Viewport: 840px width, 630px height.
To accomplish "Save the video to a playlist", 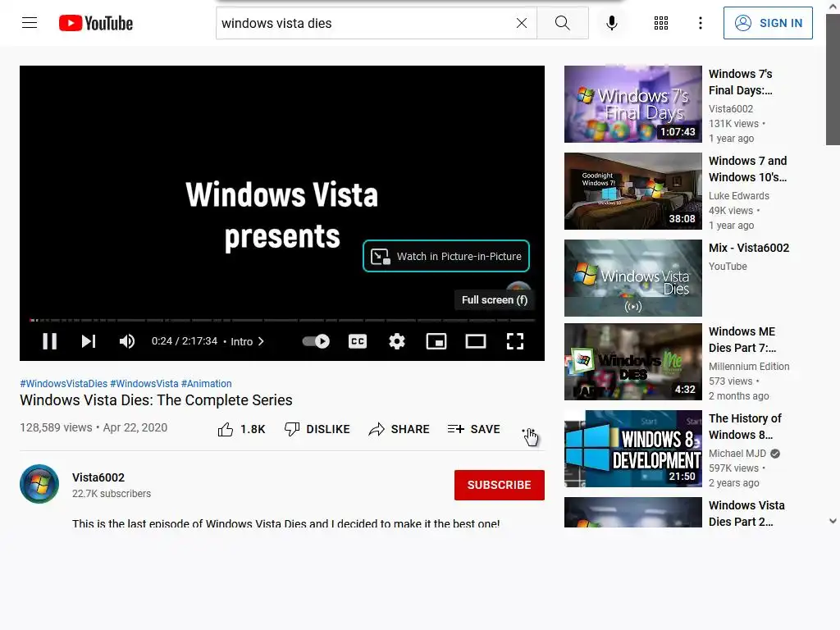I will (x=474, y=429).
